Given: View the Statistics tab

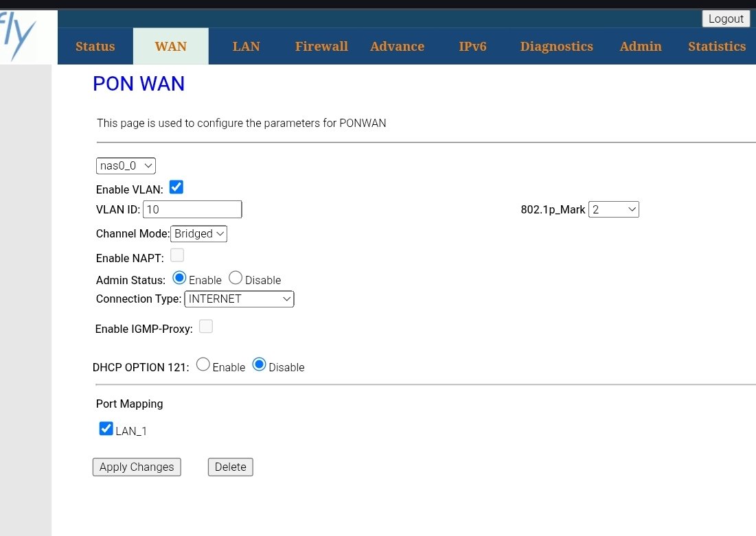Looking at the screenshot, I should pyautogui.click(x=717, y=47).
